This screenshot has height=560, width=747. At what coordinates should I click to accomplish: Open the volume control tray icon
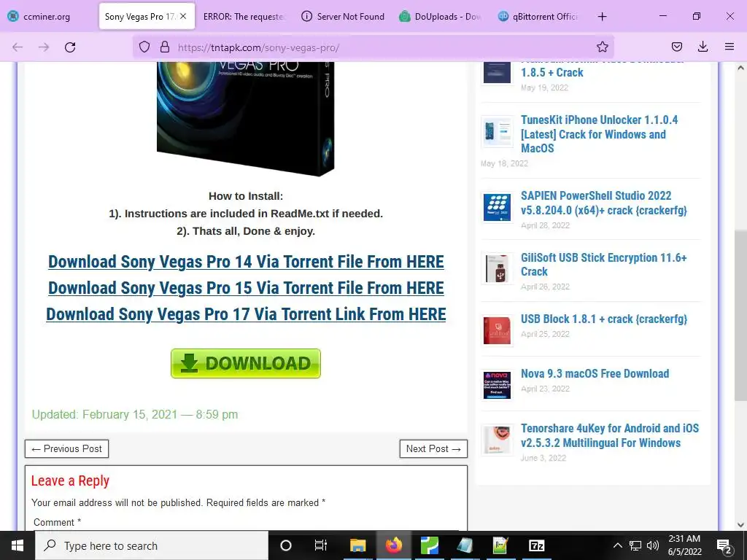pos(653,545)
